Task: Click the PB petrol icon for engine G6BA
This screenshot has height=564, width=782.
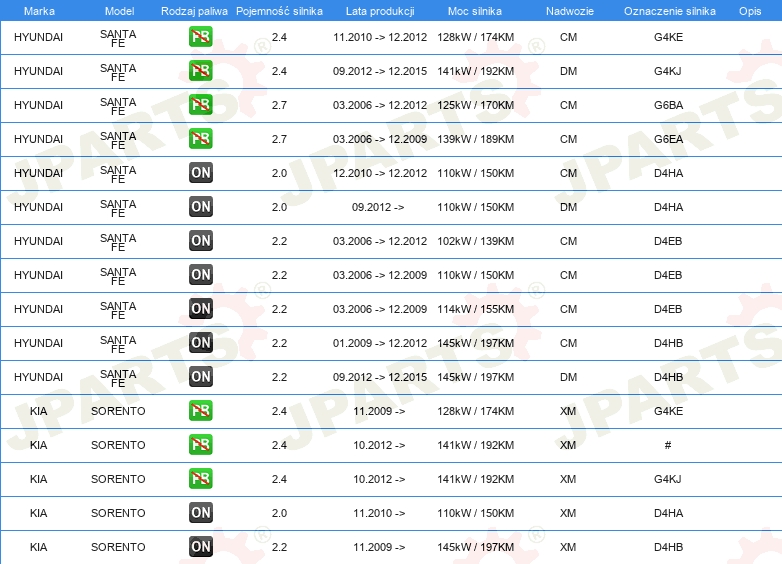Action: pos(201,106)
